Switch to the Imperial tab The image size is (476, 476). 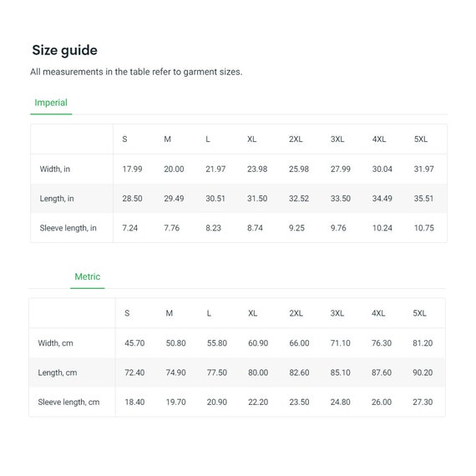pos(51,103)
